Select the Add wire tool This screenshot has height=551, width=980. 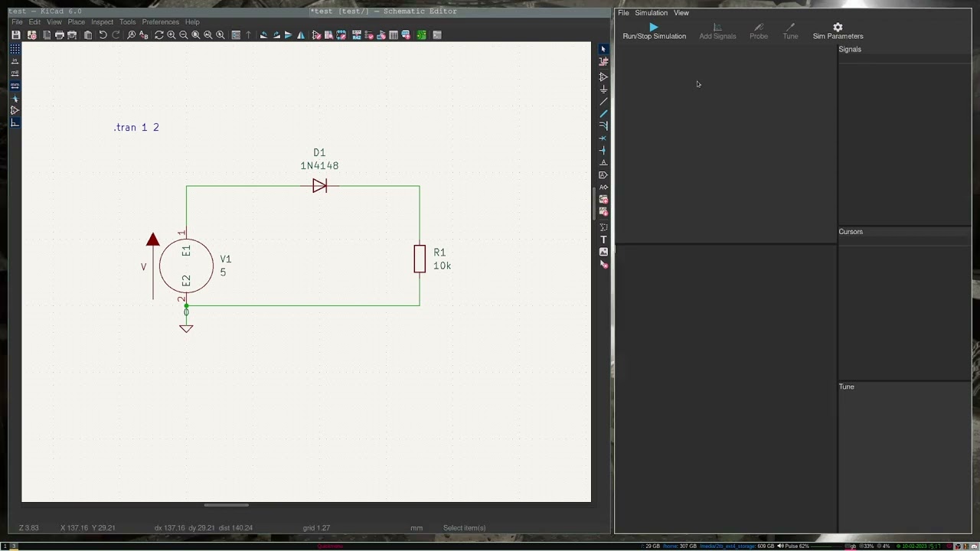pos(603,101)
